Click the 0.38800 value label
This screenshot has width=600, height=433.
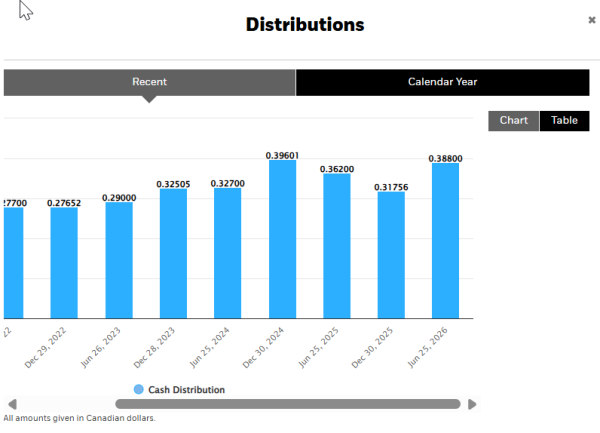coord(445,158)
